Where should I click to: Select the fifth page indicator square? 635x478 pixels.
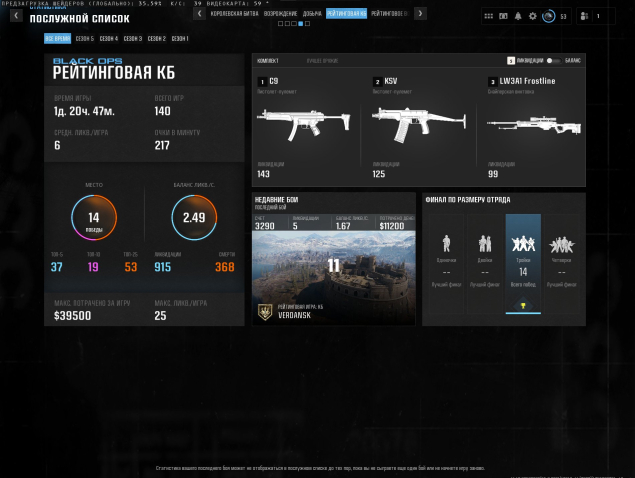(x=307, y=23)
